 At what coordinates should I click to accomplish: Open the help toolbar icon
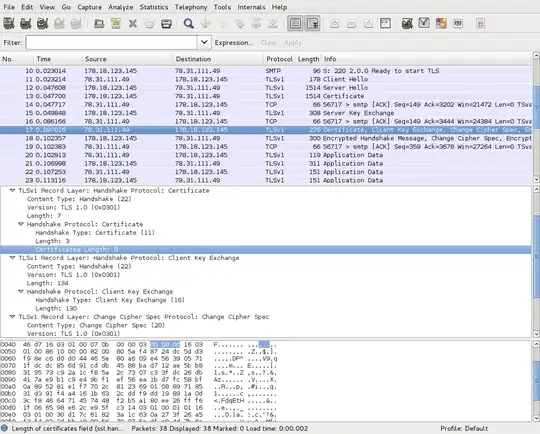coord(480,23)
